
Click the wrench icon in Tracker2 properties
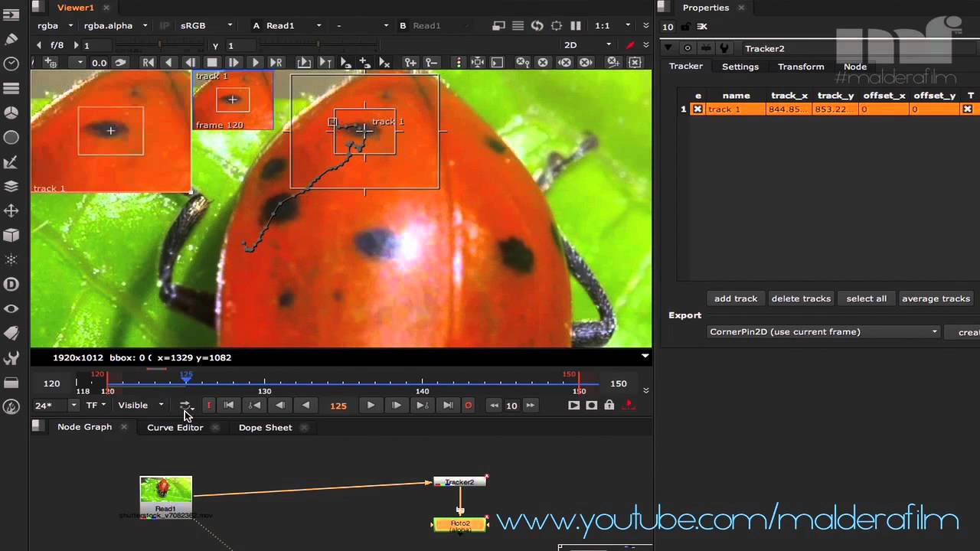coord(724,48)
